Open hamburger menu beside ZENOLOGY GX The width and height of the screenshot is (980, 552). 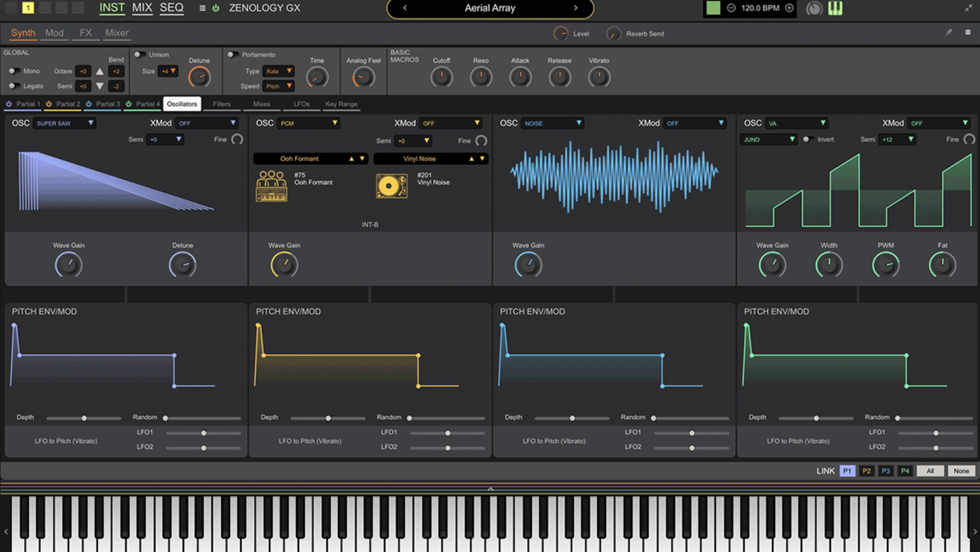(202, 8)
